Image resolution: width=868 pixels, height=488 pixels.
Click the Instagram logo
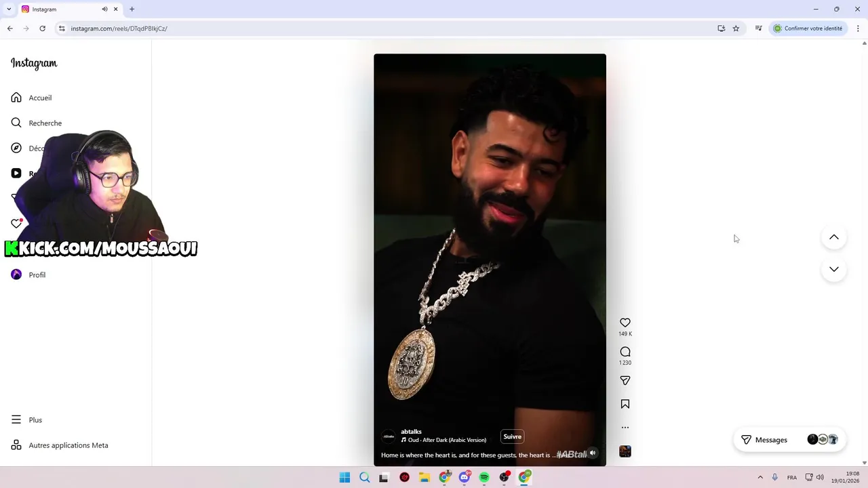click(x=34, y=63)
